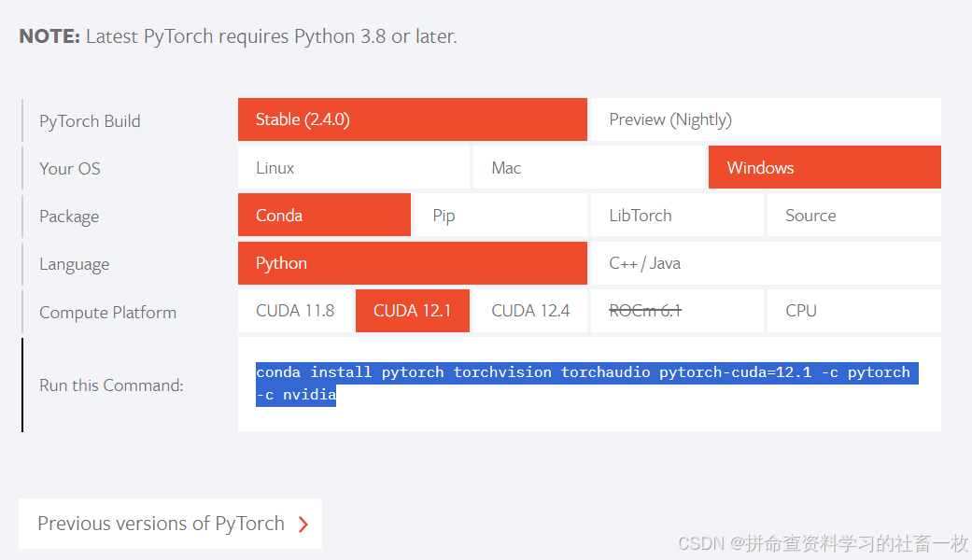The width and height of the screenshot is (972, 560).
Task: Select the Source package option
Action: 854,215
